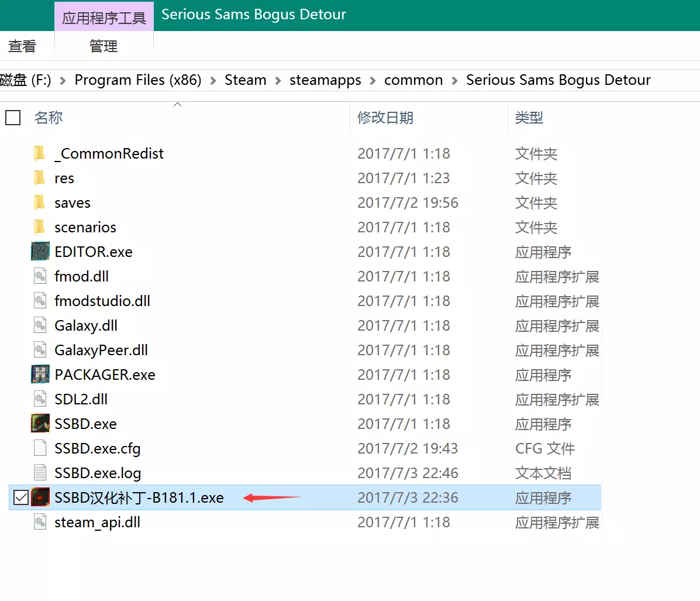Expand breadcrumb chevron after common

click(454, 80)
